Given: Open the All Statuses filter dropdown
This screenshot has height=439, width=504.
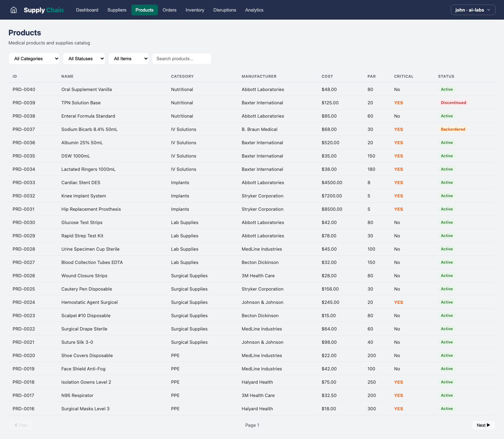Looking at the screenshot, I should coord(84,58).
